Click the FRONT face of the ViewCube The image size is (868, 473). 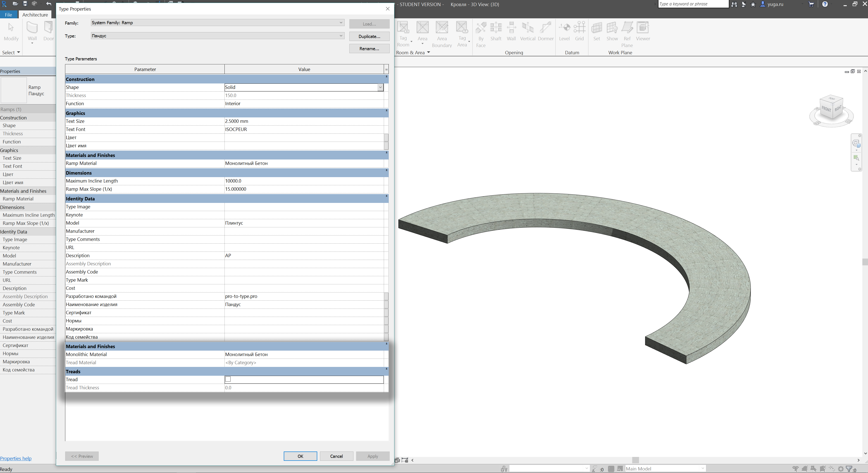[x=826, y=109]
